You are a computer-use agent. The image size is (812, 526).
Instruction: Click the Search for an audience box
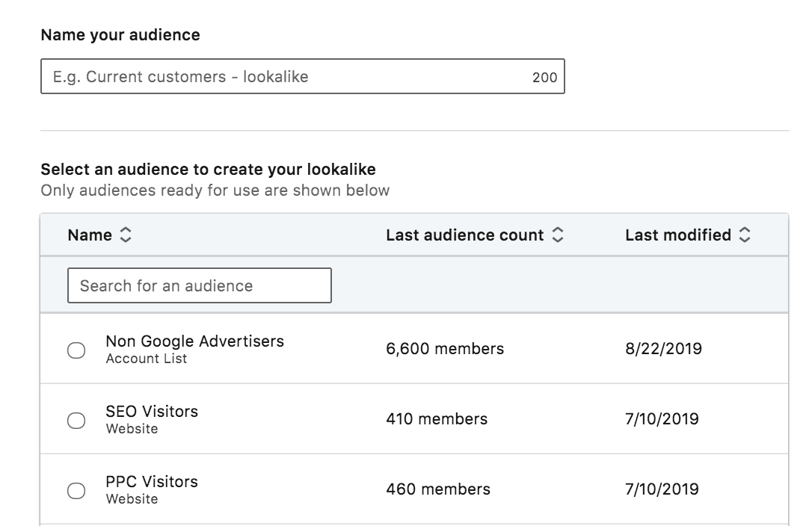[200, 285]
